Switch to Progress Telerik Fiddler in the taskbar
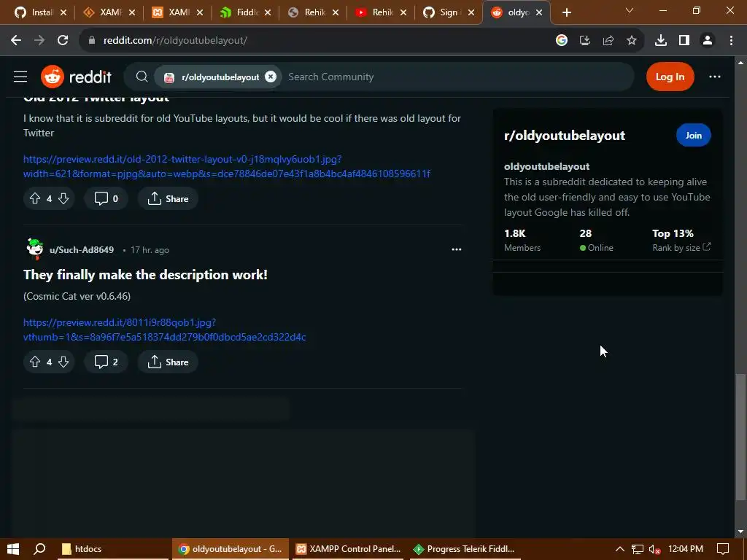747x560 pixels. 465,548
